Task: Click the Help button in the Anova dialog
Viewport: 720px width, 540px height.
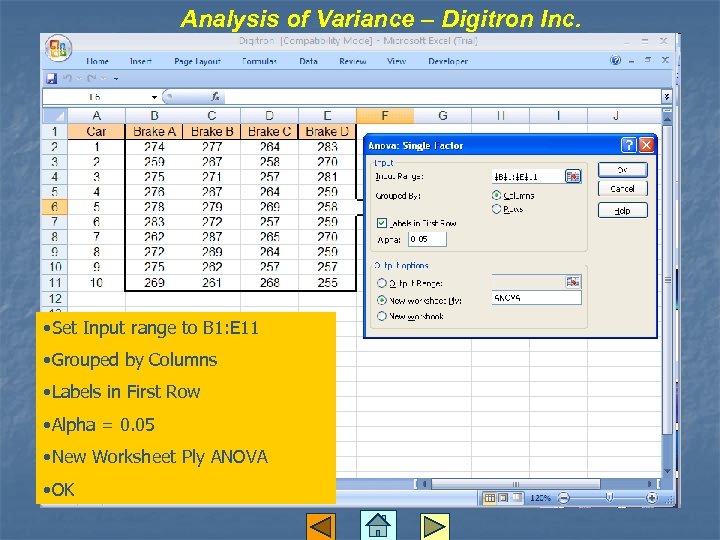Action: (x=623, y=210)
